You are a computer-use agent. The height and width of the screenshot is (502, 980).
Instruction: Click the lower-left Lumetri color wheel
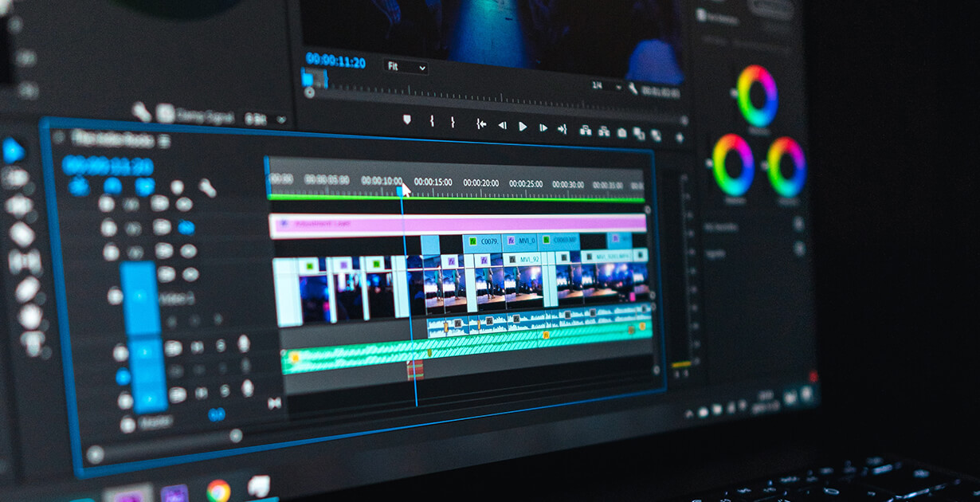pos(732,165)
